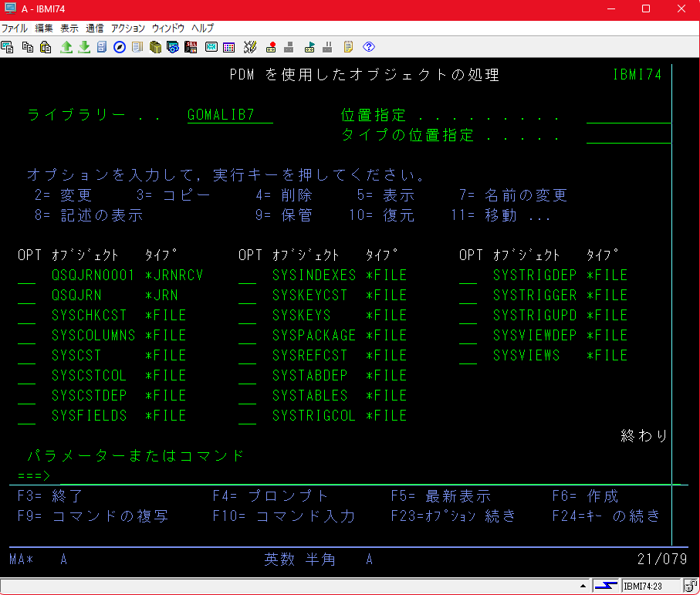The image size is (700, 595).
Task: Click the SYSKEYCST object name
Action: [x=309, y=295]
